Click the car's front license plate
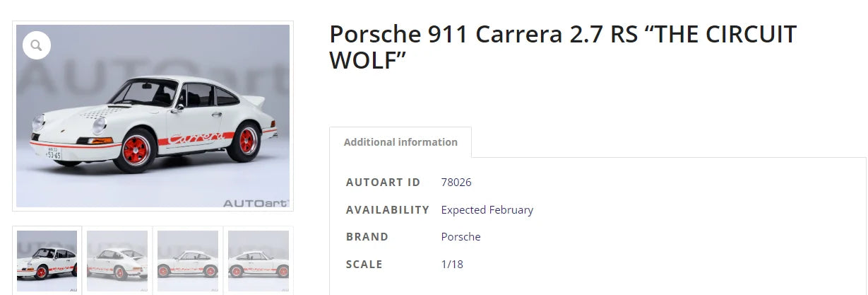 point(53,153)
